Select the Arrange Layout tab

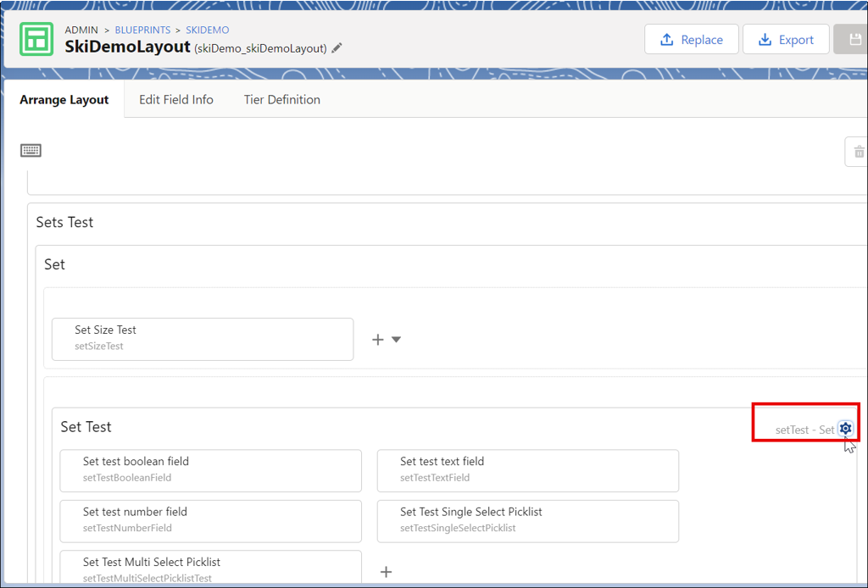pos(64,100)
